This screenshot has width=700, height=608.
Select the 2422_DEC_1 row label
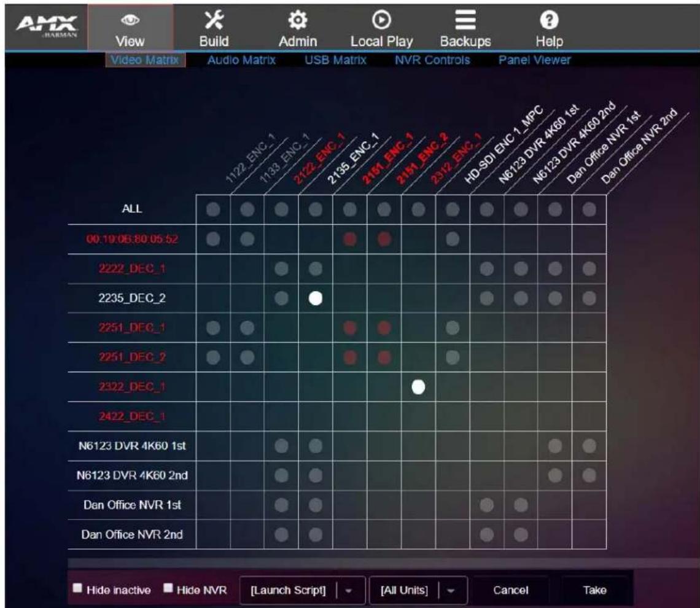click(132, 416)
